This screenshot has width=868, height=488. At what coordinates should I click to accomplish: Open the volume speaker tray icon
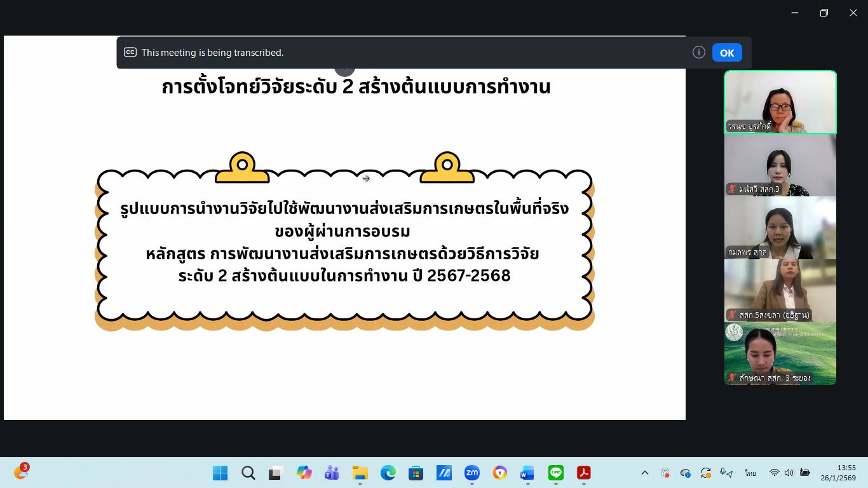click(x=789, y=473)
